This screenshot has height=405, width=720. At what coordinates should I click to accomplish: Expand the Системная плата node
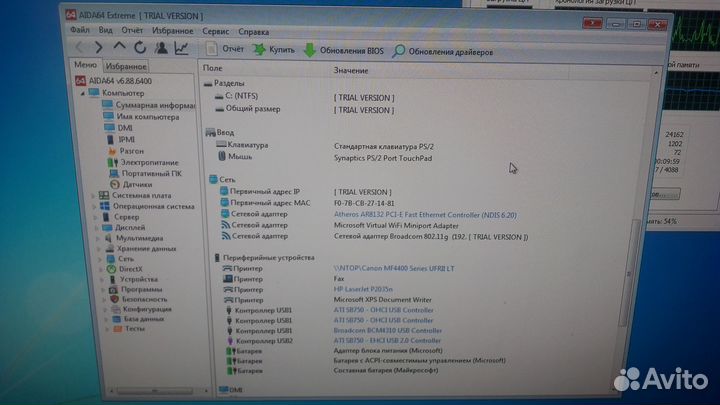94,196
